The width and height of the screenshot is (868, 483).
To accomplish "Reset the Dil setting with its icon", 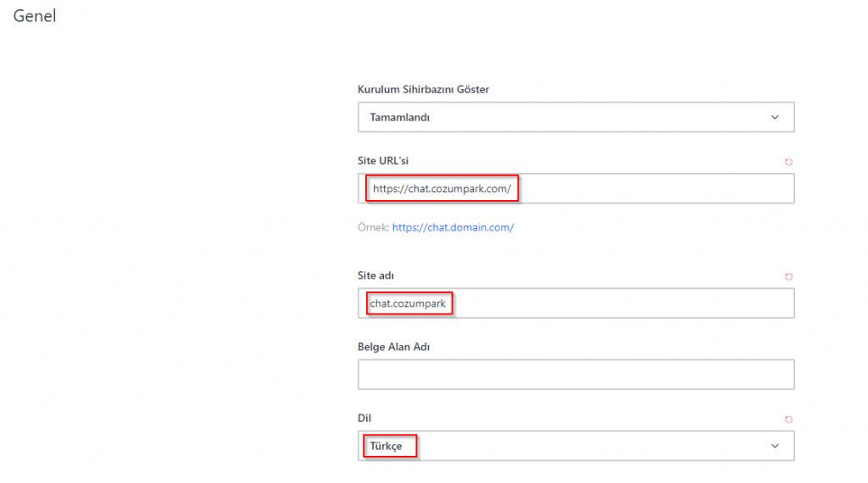I will click(788, 419).
